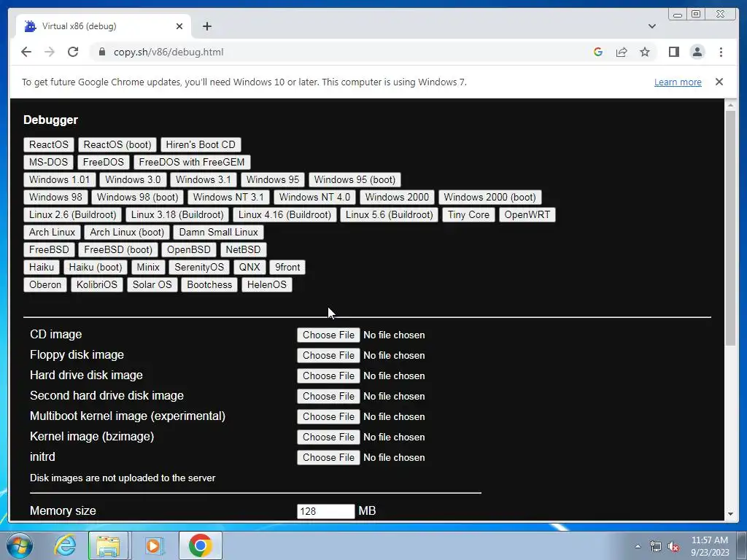Screen dimensions: 747x560
Task: Launch Damn Small Linux
Action: pyautogui.click(x=218, y=233)
